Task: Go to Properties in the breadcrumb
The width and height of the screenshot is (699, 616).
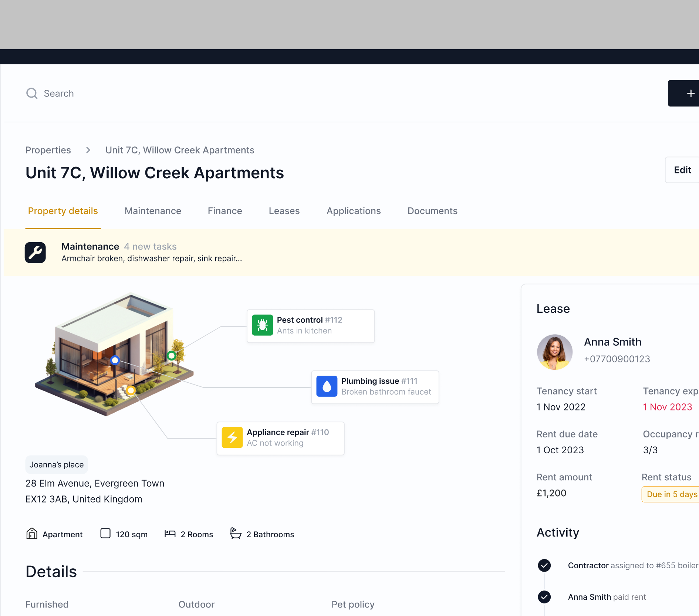Action: coord(48,150)
